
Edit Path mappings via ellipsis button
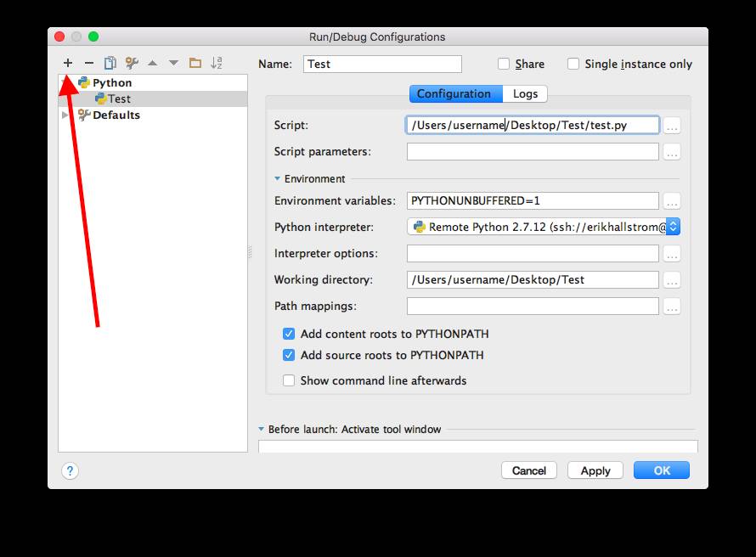672,307
